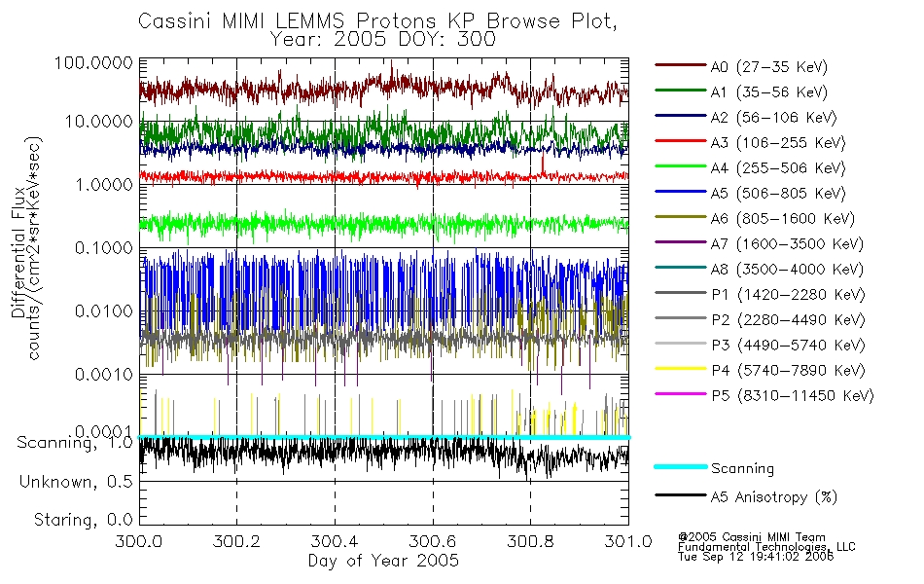Click the 300.8 x-axis tick label
The image size is (924, 584).
pos(530,541)
